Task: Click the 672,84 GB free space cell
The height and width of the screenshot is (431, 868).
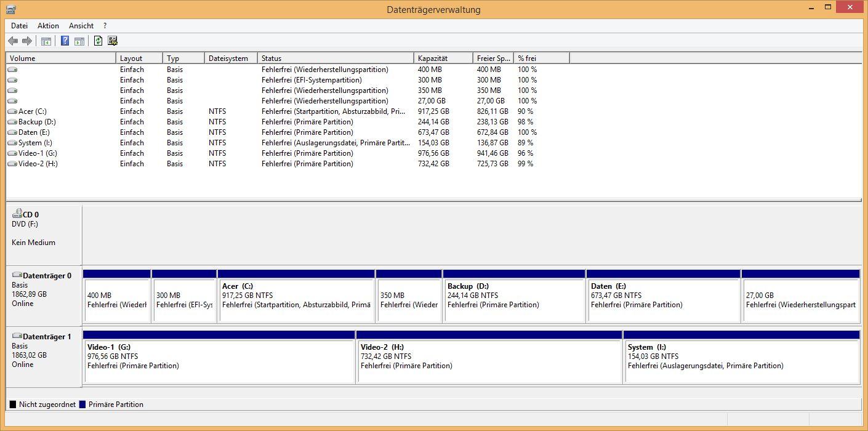Action: click(492, 132)
